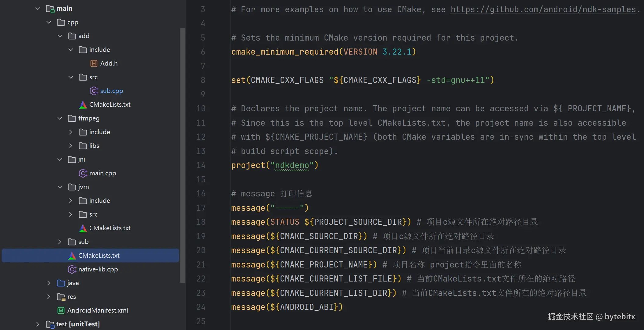Select the highlighted CMakeLists.txt in cpp
644x330 pixels.
(x=99, y=256)
